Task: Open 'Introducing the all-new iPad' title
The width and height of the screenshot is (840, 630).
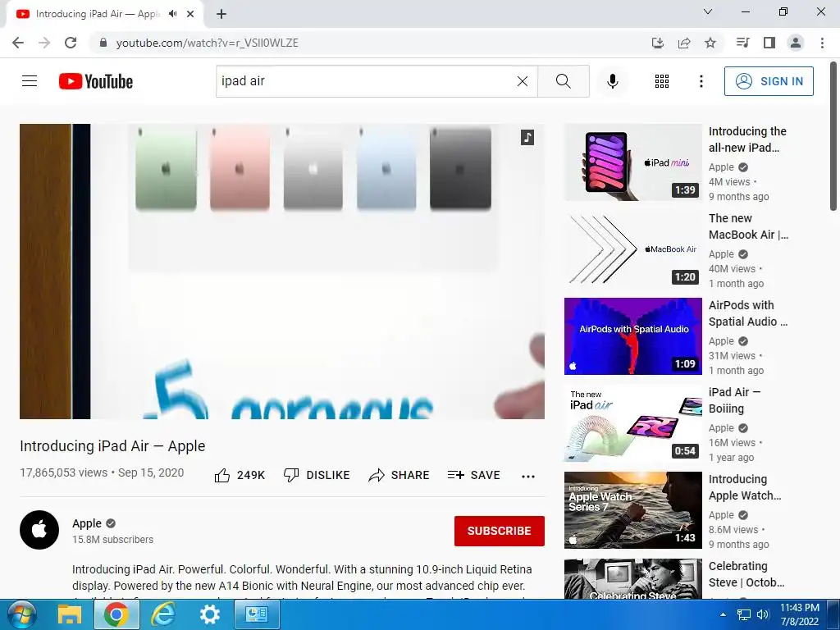Action: point(747,139)
